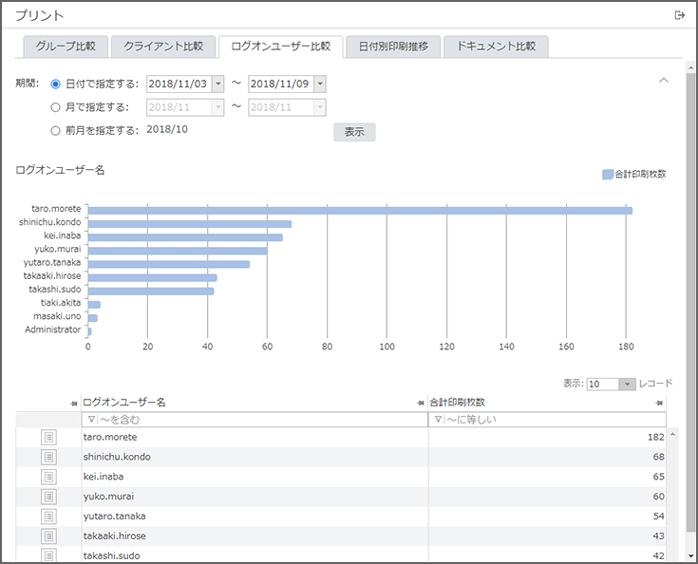Viewport: 698px width, 564px height.
Task: Collapse the period filter panel chevron
Action: (x=662, y=80)
